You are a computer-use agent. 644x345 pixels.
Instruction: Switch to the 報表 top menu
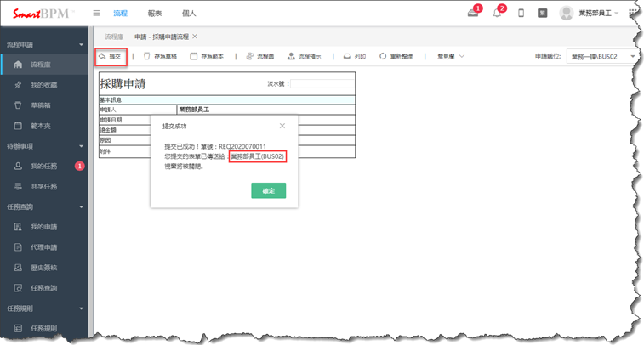[155, 13]
